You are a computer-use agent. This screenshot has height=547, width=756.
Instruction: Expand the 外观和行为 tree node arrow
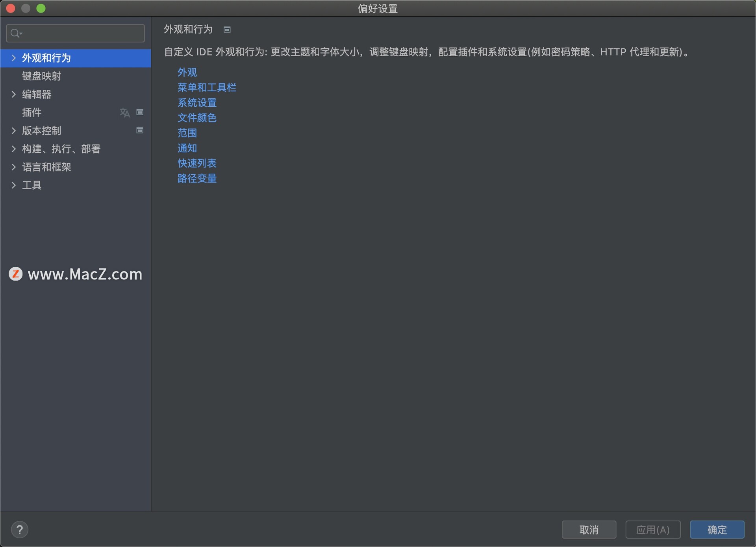14,58
